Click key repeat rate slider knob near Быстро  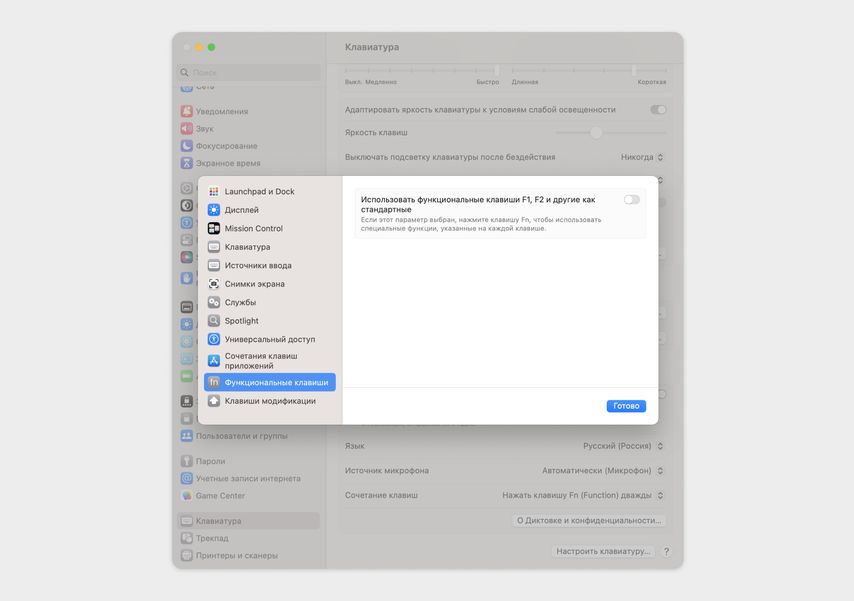(x=497, y=70)
